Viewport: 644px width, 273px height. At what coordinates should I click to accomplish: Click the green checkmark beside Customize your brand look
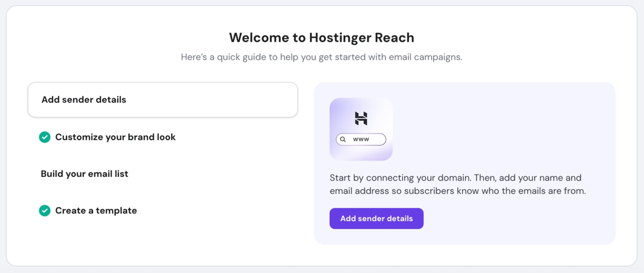44,137
